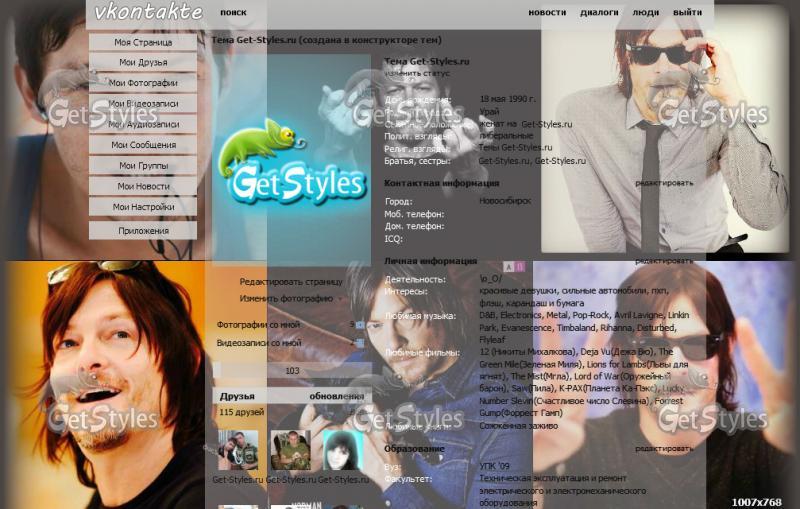Viewport: 800px width, 509px height.
Task: Click редактировать for Контактная информация
Action: (664, 183)
